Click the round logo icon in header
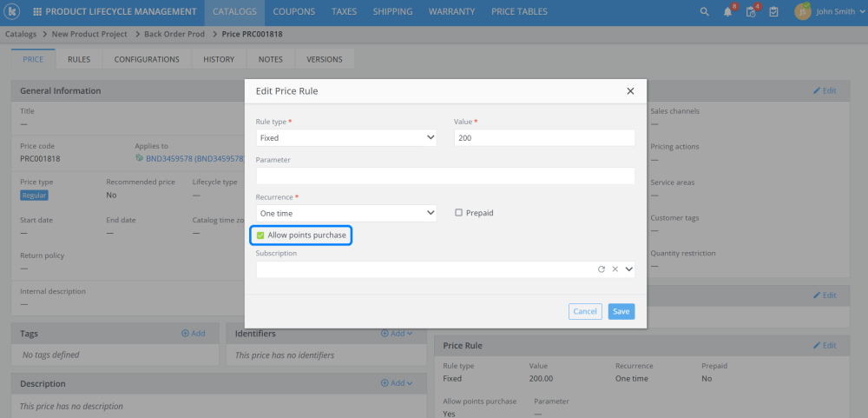The height and width of the screenshot is (418, 868). point(13,12)
